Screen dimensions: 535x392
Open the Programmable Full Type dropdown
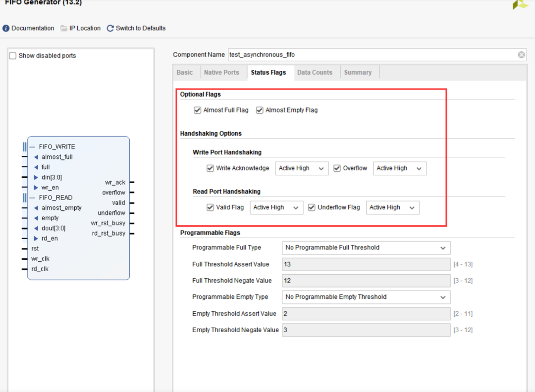366,247
